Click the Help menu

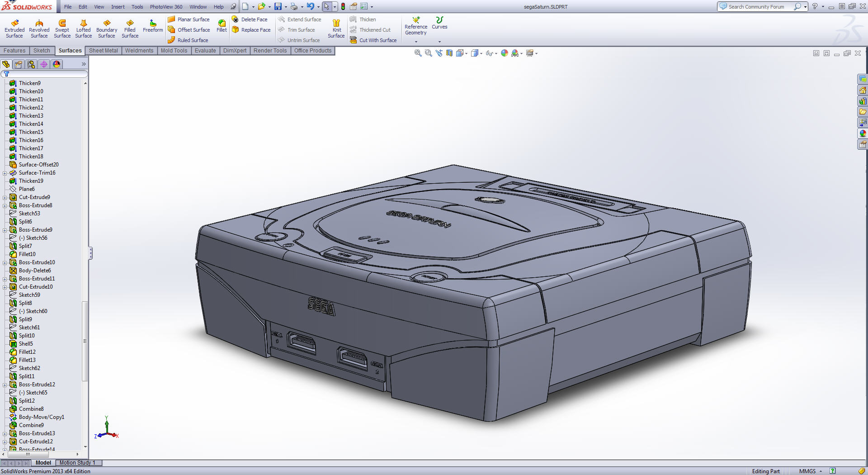218,7
